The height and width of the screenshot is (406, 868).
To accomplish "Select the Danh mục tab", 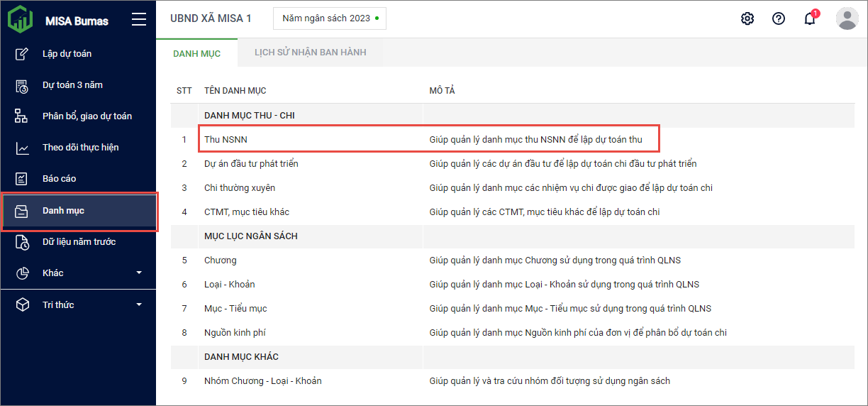I will pyautogui.click(x=196, y=53).
